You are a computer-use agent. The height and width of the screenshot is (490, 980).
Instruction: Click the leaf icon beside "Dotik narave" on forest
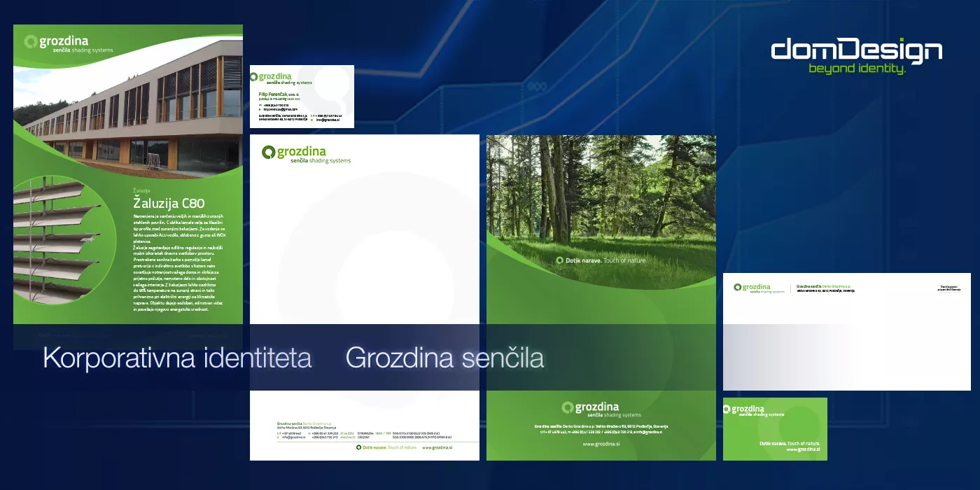coord(559,260)
